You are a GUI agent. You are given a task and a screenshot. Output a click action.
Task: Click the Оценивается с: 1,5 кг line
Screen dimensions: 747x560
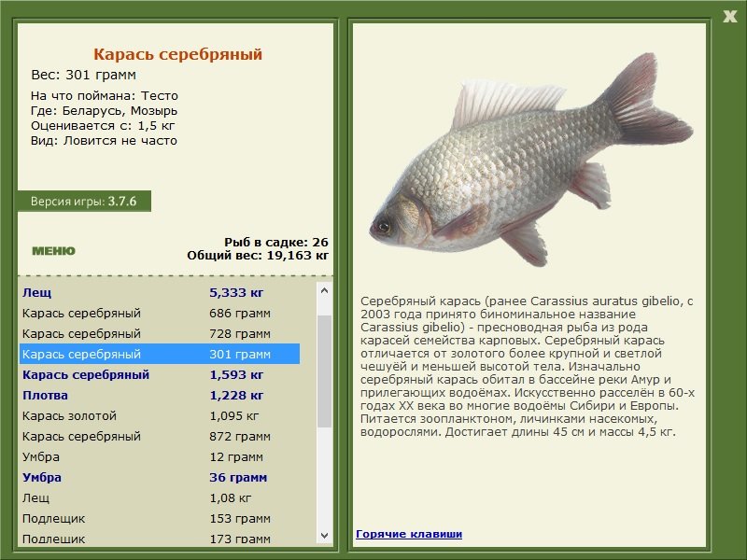[x=103, y=126]
